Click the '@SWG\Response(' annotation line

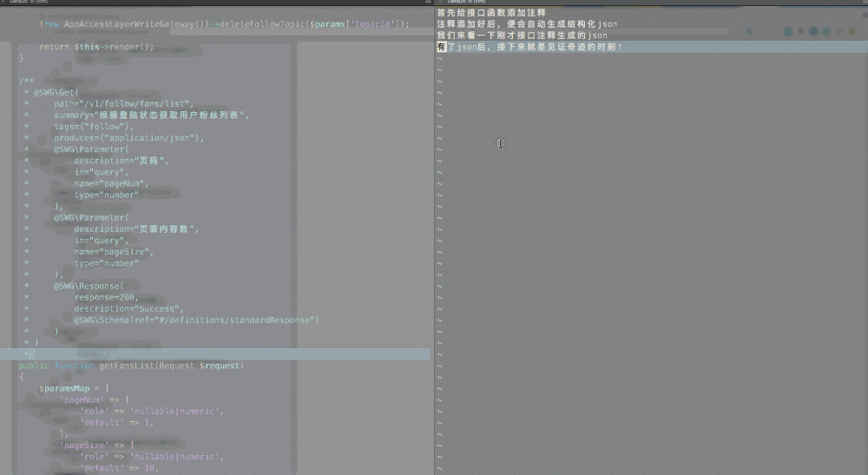point(89,287)
